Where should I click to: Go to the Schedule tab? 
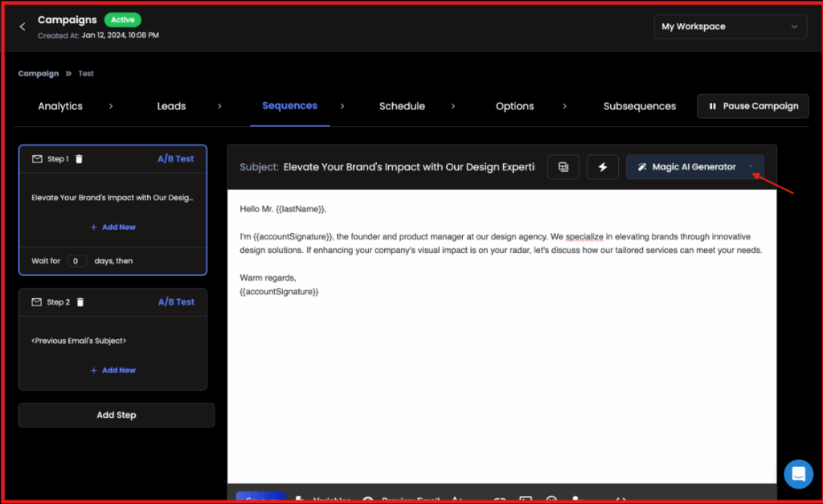pos(402,106)
